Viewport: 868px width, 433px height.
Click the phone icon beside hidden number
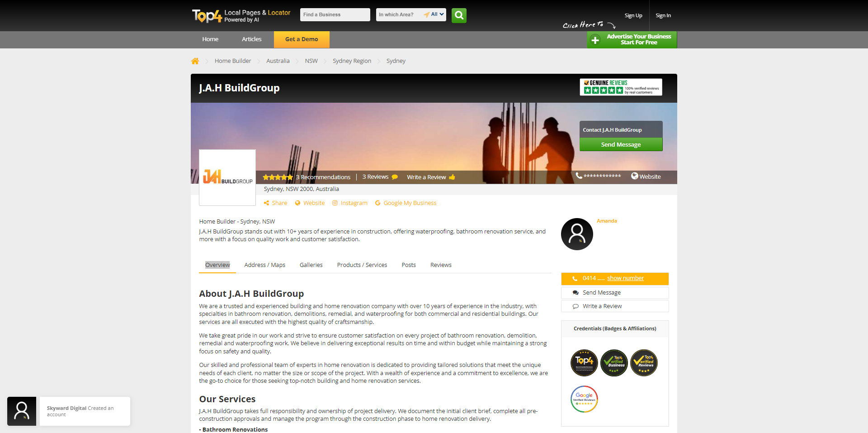pos(579,176)
